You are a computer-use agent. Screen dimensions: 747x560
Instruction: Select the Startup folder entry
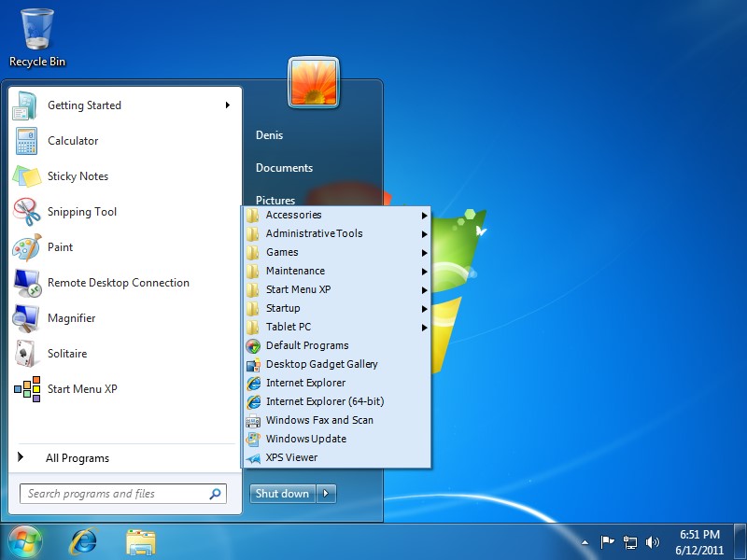pos(337,308)
